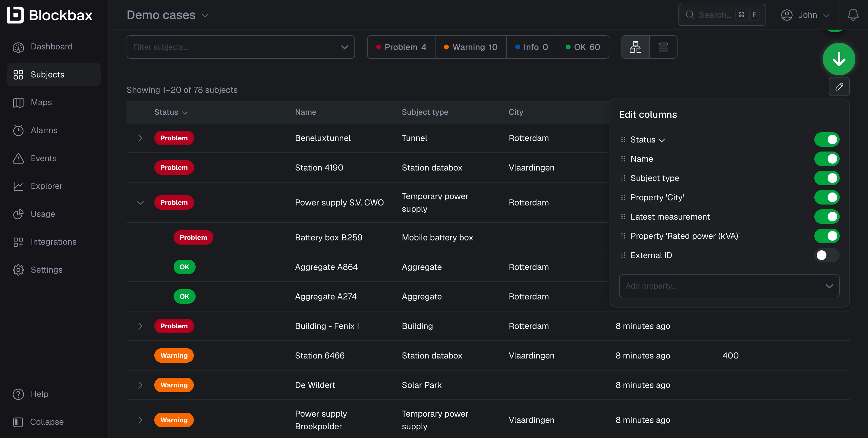Filter by OK 60 status

point(583,47)
